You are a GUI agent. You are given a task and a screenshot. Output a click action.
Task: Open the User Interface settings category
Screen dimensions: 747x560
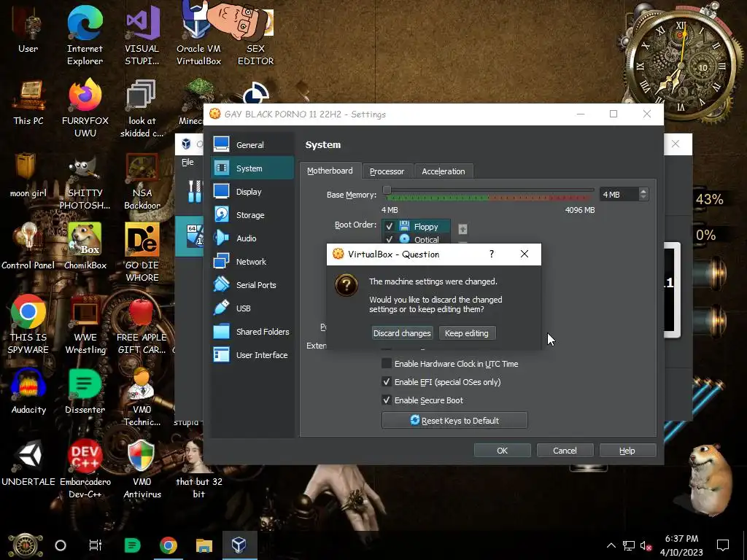(x=252, y=355)
